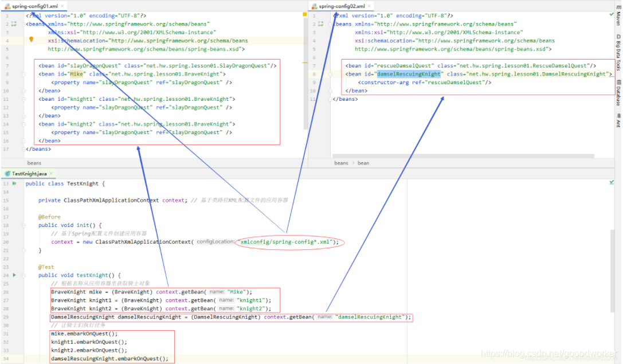Click the knight1.embarkOnQuest() statement
This screenshot has height=364, width=623.
pos(89,342)
